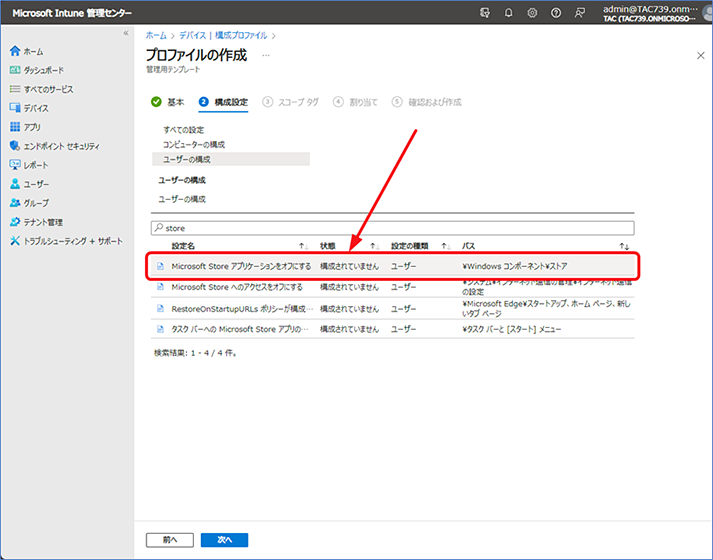This screenshot has width=713, height=560.
Task: Select the 確認および作成 wizard step
Action: (x=427, y=102)
